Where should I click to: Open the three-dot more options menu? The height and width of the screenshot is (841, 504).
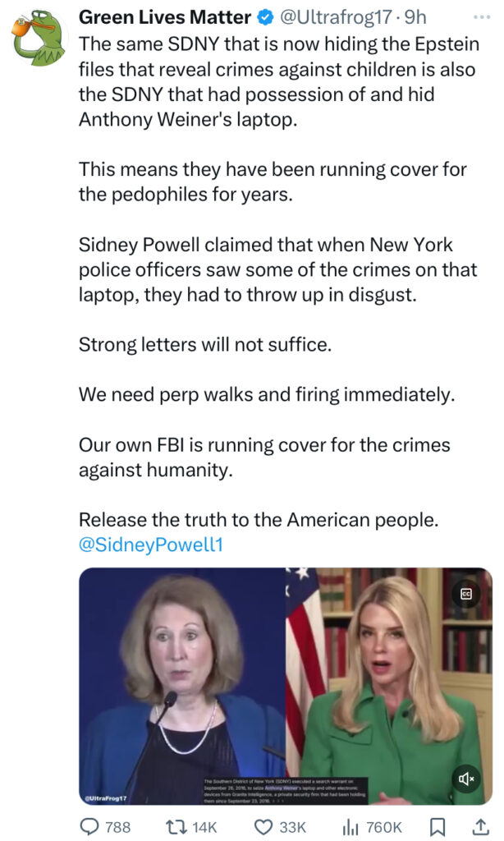482,17
